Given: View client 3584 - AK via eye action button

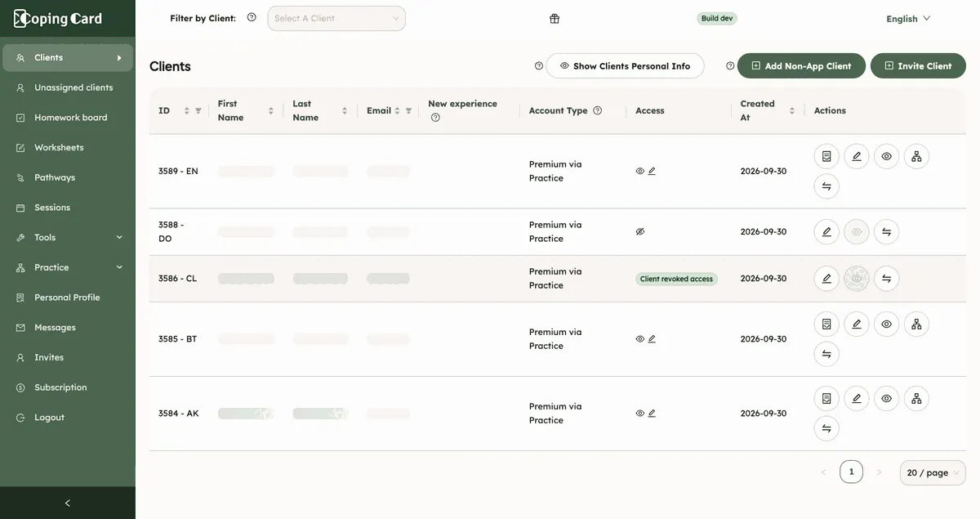Looking at the screenshot, I should point(886,398).
